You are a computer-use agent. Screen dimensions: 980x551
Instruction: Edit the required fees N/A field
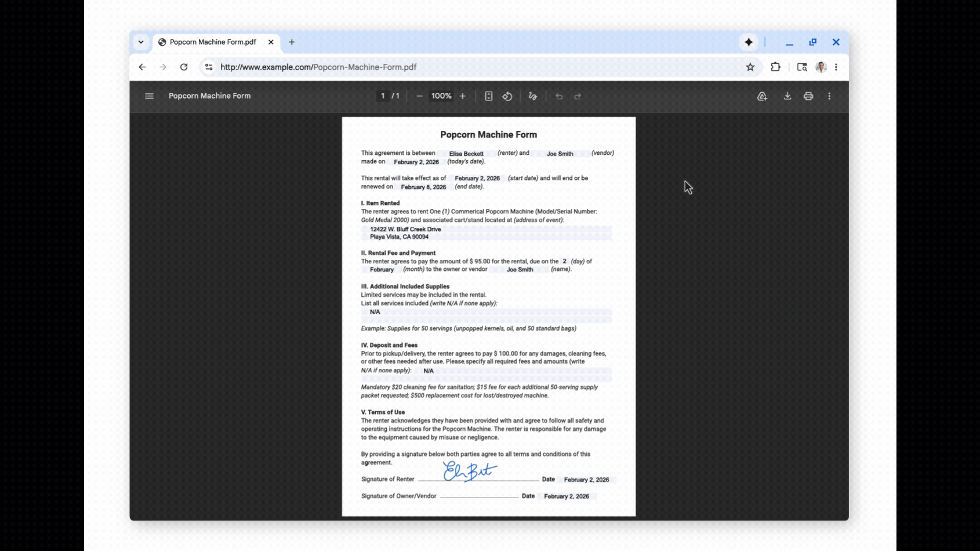click(513, 371)
